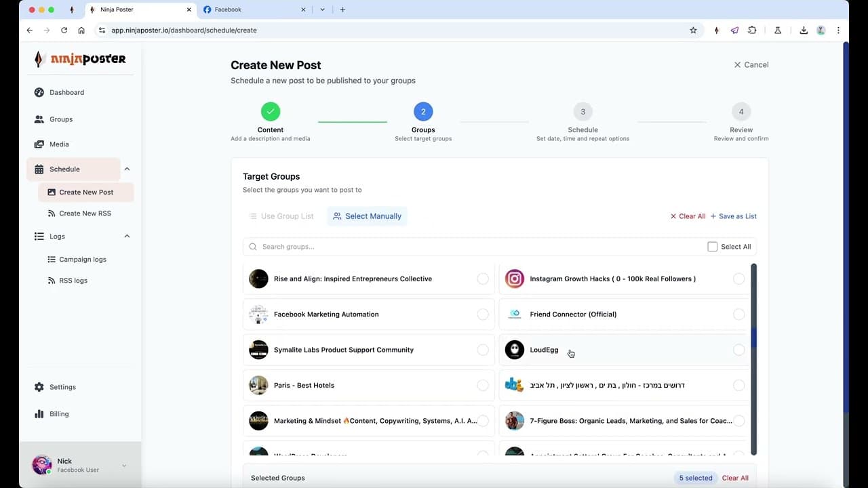Cancel the new post creation
This screenshot has height=488, width=868.
tap(751, 65)
